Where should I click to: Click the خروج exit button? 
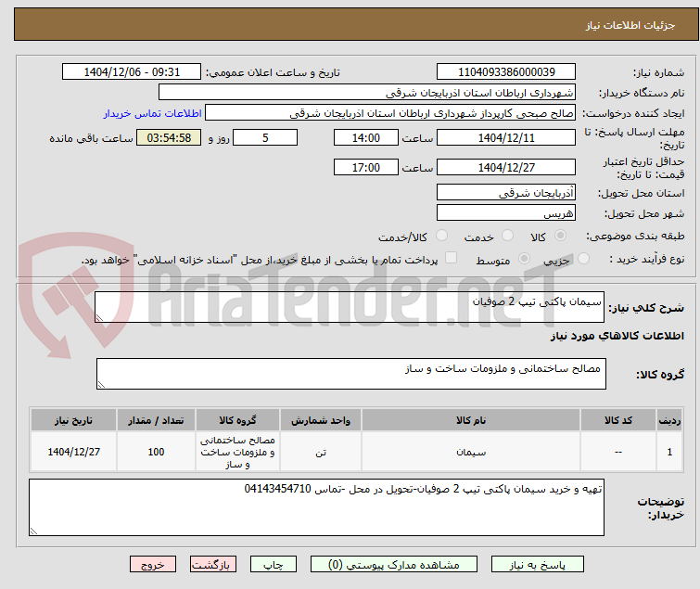point(153,565)
